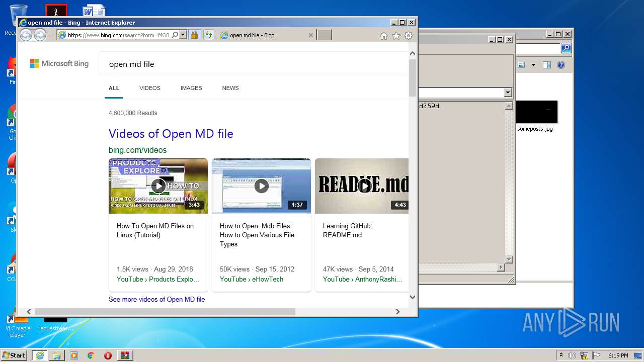Open the Action Center flag icon

pyautogui.click(x=597, y=355)
